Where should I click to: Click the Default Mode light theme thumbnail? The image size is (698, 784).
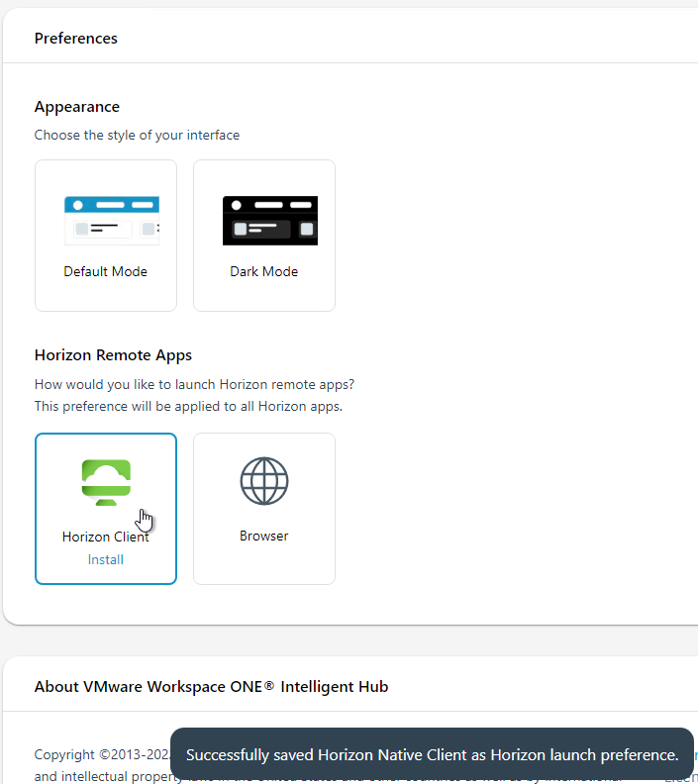[x=112, y=221]
